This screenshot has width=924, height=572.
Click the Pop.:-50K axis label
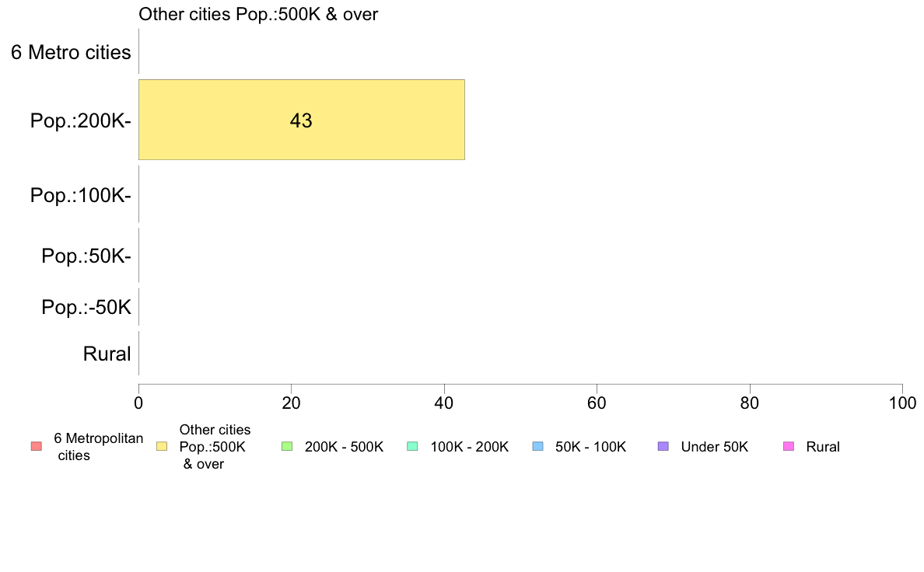(x=86, y=307)
